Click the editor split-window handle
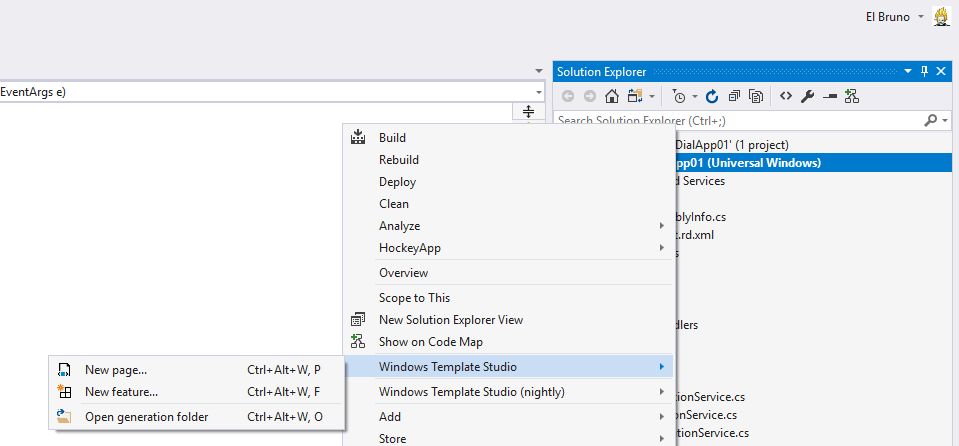 [x=528, y=111]
